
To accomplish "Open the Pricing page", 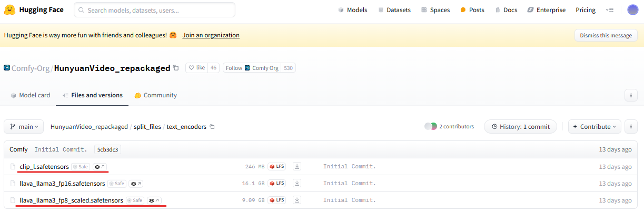I will [586, 10].
